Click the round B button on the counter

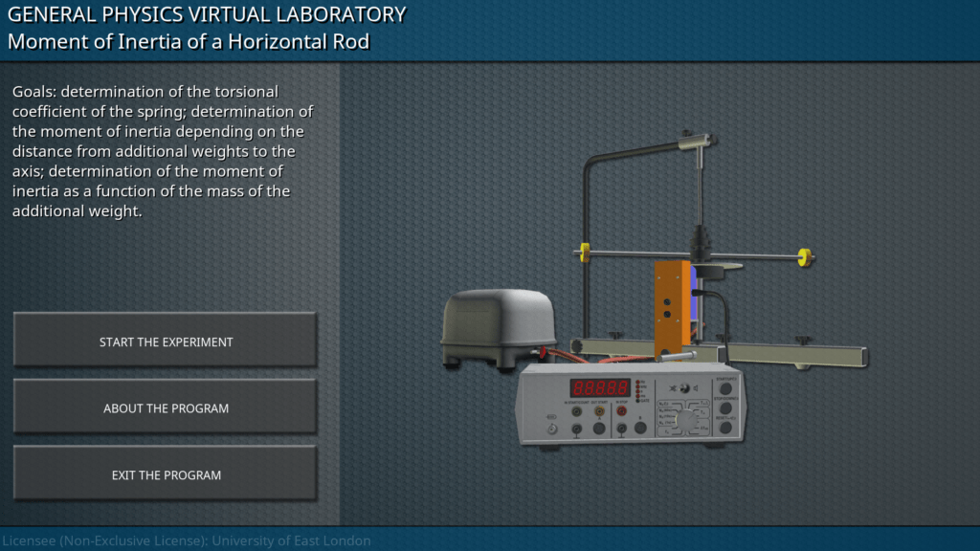tap(641, 430)
